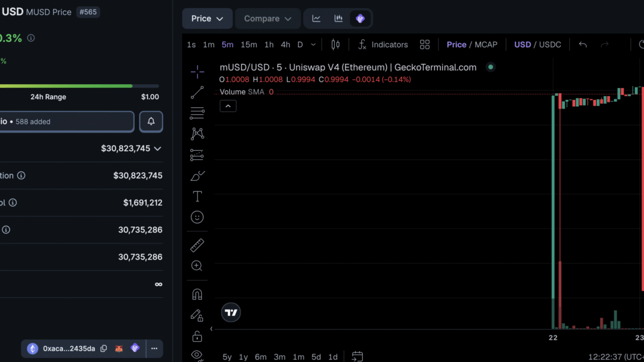Set chart range to 5d

tap(316, 357)
